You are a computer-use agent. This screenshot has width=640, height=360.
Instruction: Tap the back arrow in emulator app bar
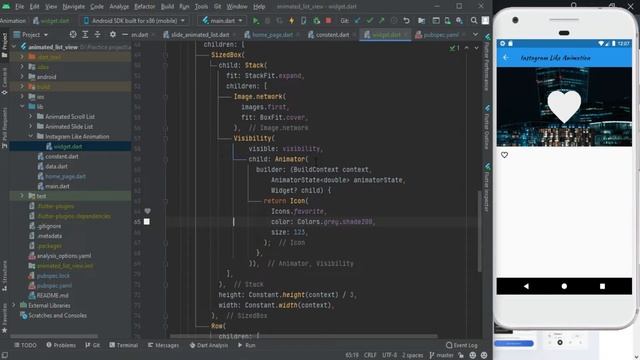(x=506, y=58)
